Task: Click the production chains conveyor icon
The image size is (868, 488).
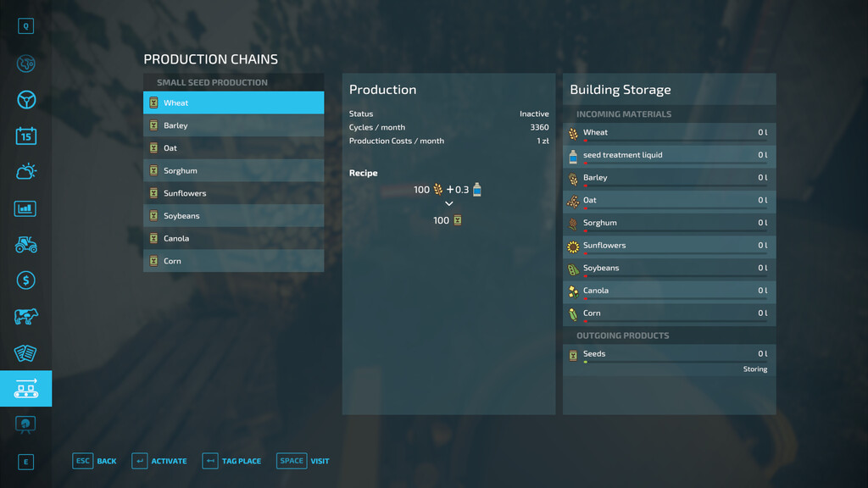Action: pyautogui.click(x=25, y=389)
